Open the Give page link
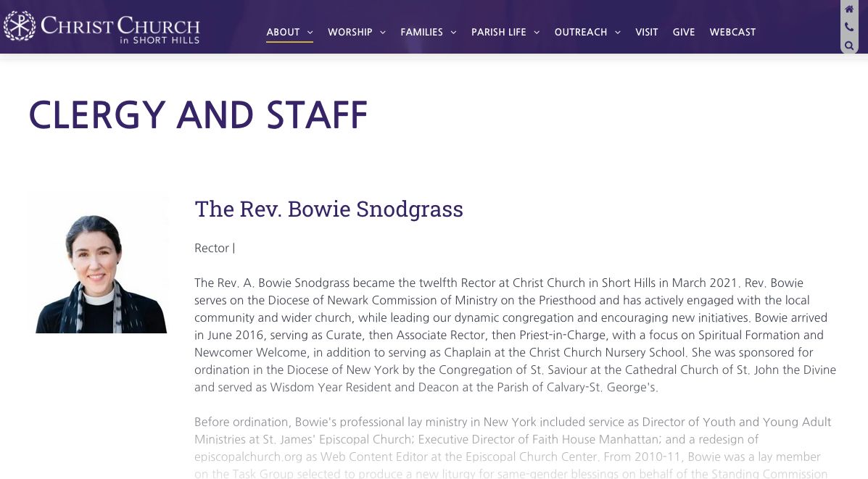Image resolution: width=868 pixels, height=479 pixels. click(x=684, y=32)
